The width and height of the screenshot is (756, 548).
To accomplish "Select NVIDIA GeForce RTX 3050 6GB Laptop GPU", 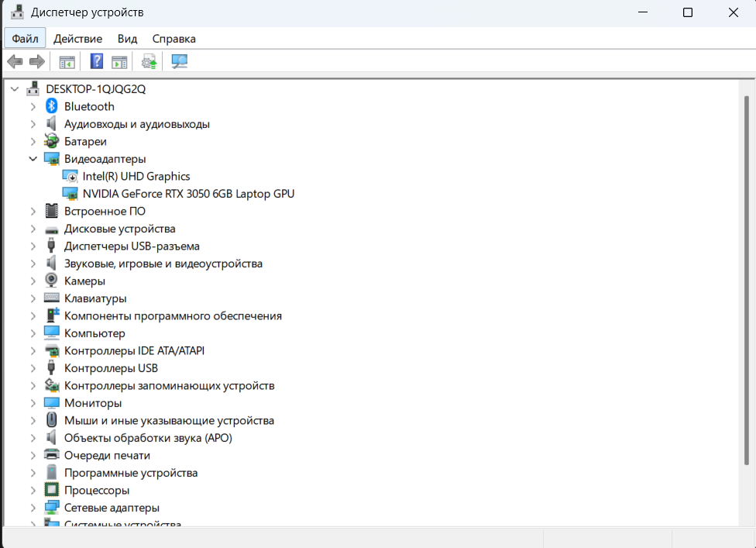I will pyautogui.click(x=188, y=194).
